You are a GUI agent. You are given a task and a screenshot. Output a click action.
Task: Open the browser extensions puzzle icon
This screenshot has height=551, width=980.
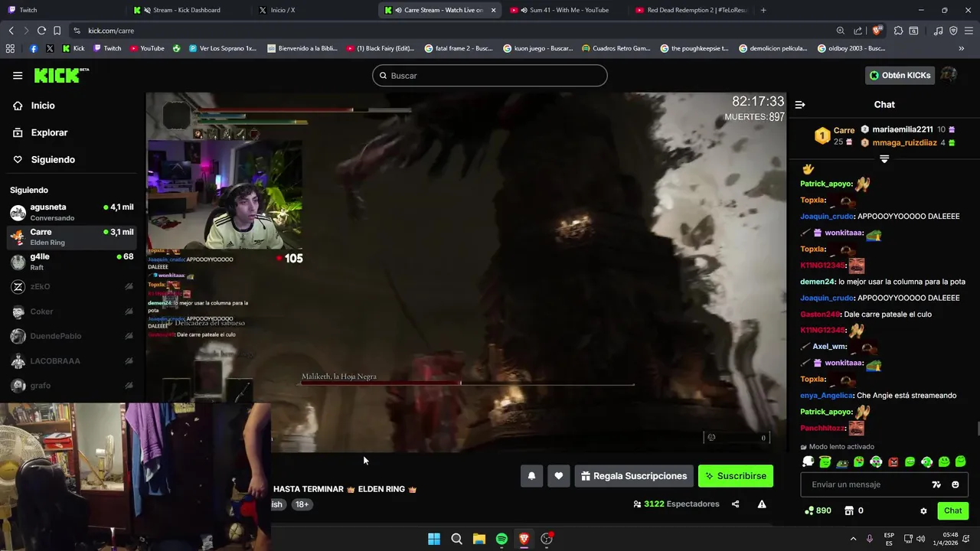pyautogui.click(x=899, y=31)
